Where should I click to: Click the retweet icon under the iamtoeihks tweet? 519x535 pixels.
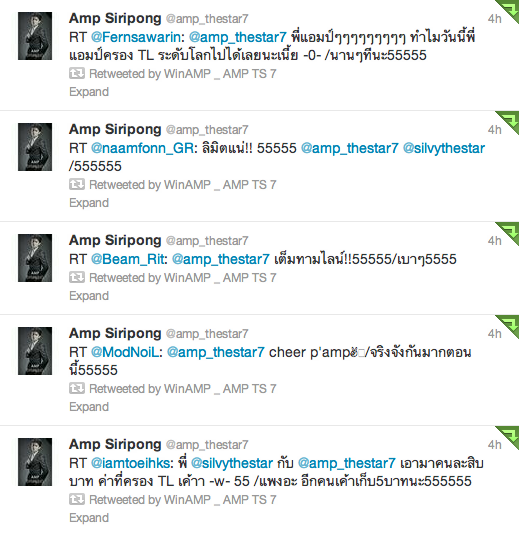[x=77, y=499]
